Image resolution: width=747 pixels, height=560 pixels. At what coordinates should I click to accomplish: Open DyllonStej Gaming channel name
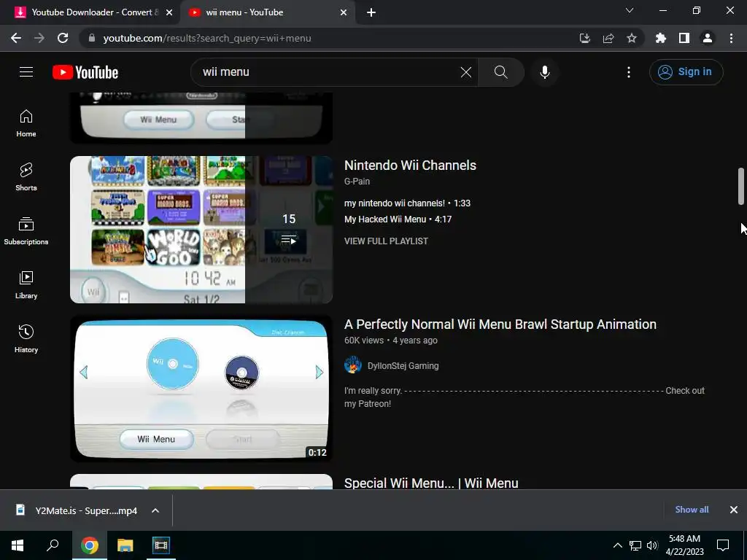click(x=403, y=366)
